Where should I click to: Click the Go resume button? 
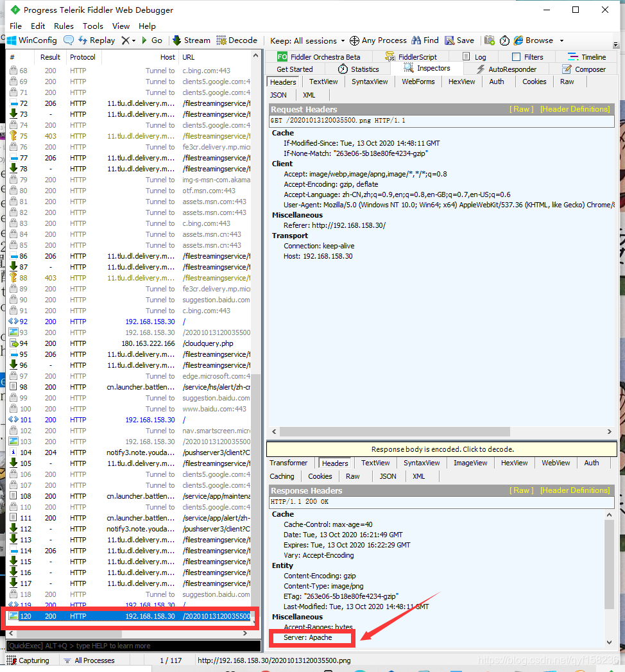point(152,40)
